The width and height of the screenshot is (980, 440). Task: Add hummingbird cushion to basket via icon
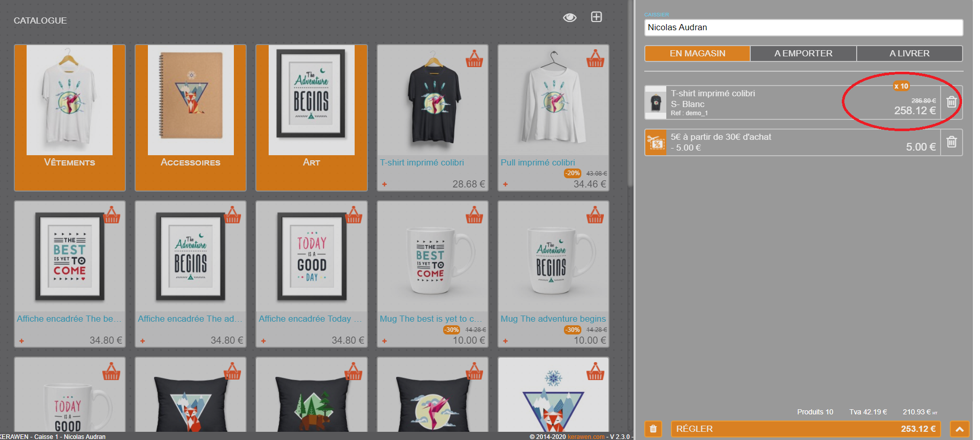tap(474, 371)
